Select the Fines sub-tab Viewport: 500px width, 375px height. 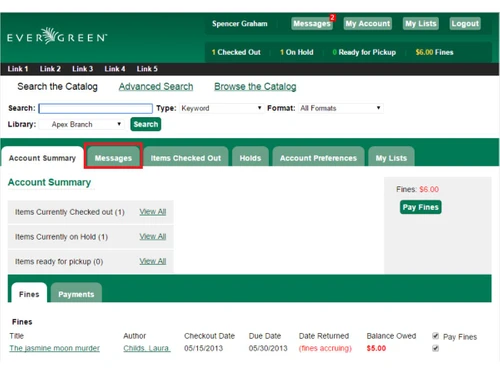tap(29, 293)
